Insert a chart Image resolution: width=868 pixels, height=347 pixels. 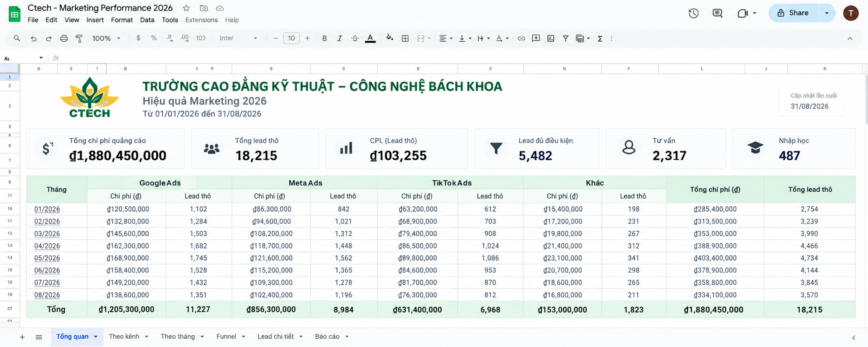coord(551,39)
